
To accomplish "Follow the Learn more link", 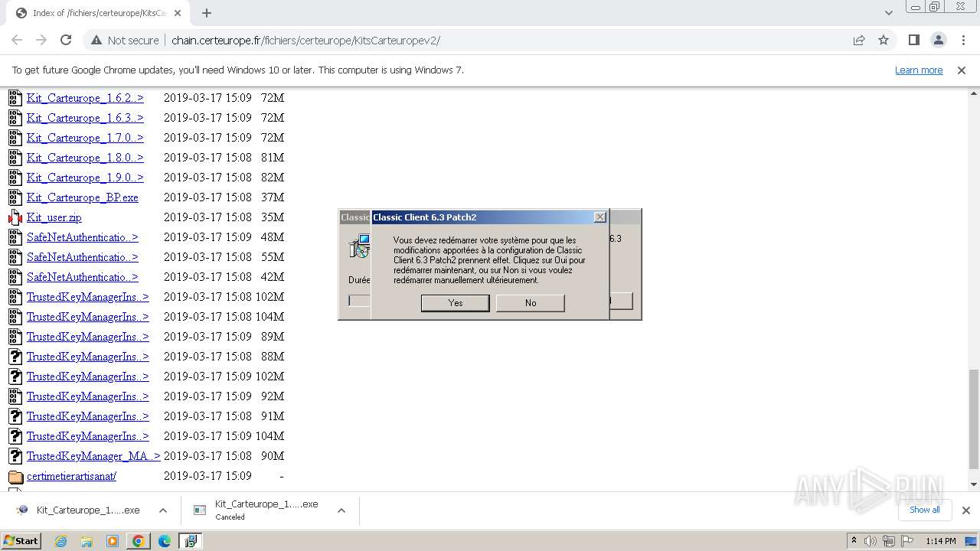I will pos(919,70).
